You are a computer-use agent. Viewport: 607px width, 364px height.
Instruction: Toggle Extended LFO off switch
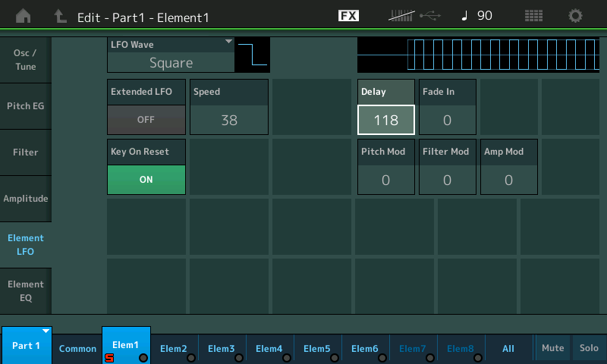click(146, 119)
